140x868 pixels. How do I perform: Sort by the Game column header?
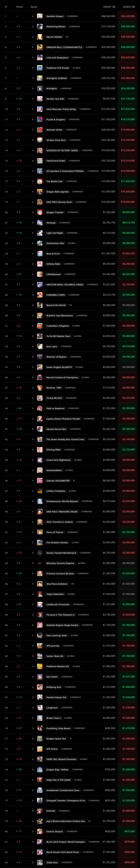(x=34, y=7)
